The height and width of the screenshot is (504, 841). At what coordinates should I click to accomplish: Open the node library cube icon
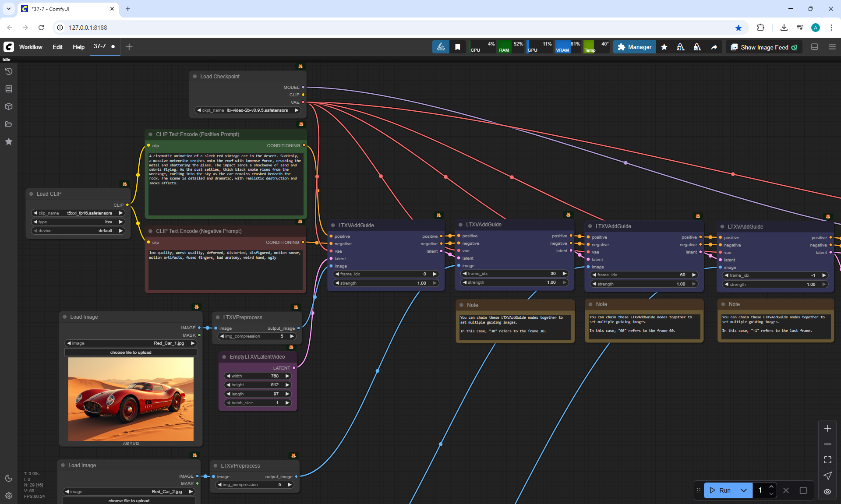click(9, 106)
